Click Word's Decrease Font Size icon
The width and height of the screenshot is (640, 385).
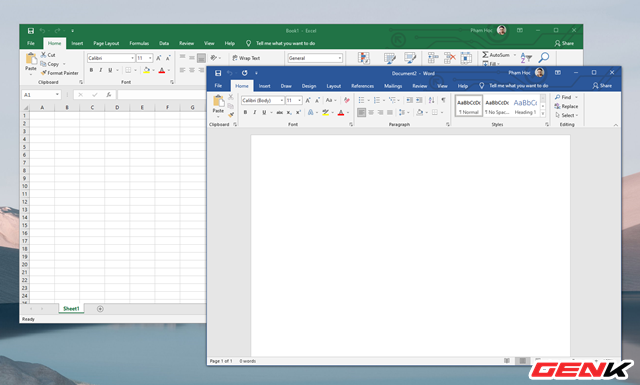pos(317,100)
